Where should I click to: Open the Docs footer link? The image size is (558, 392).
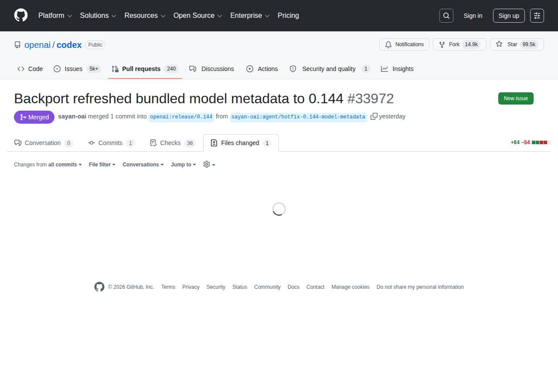coord(293,287)
